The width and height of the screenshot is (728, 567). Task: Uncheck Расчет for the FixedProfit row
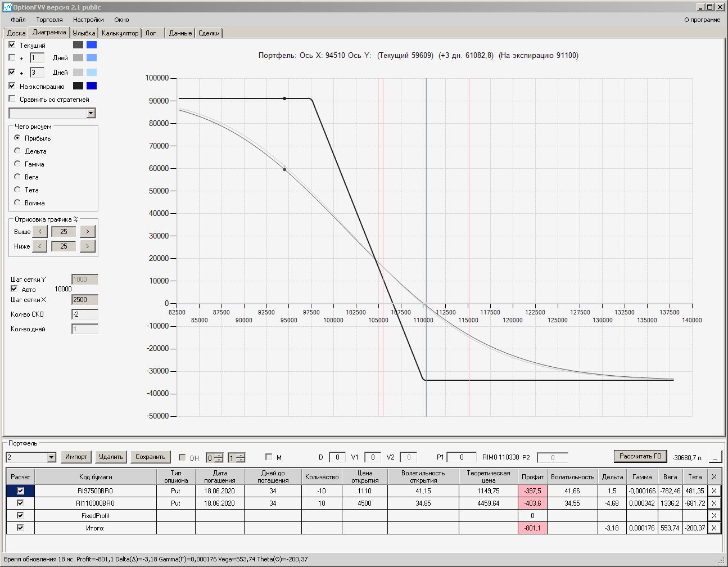tap(21, 516)
